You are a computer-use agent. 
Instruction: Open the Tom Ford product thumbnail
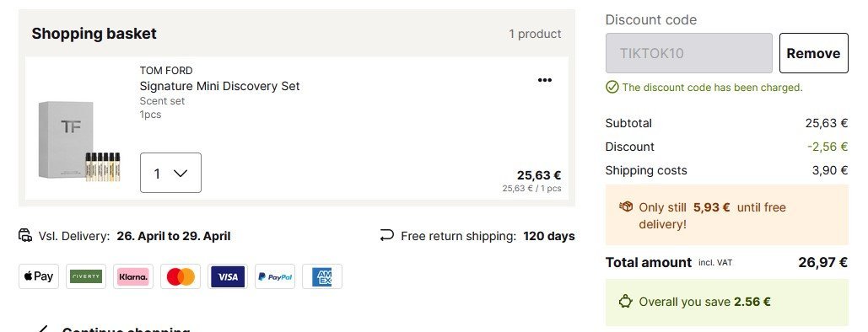point(79,141)
